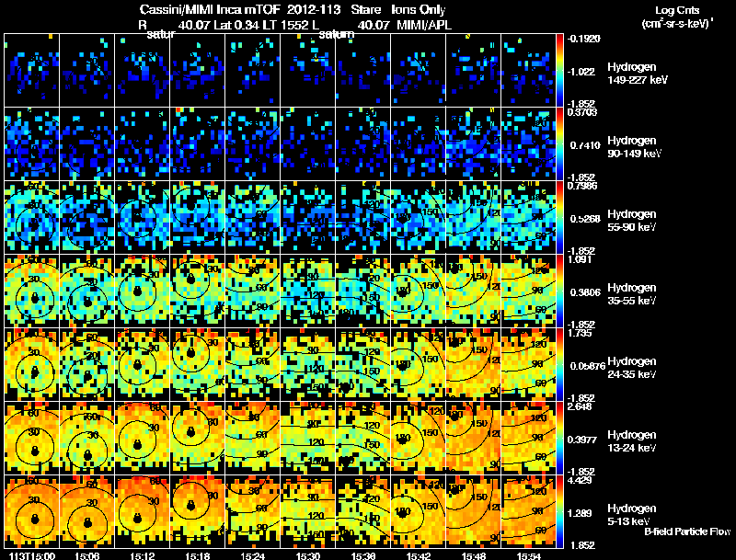The image size is (736, 560).
Task: Click the Hydrogen 90-149 keV color bar
Action: tap(560, 144)
